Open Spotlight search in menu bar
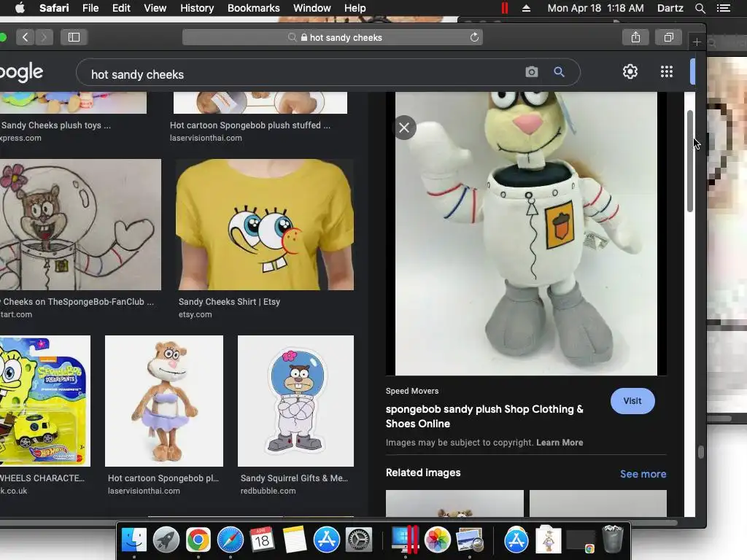 pyautogui.click(x=700, y=8)
